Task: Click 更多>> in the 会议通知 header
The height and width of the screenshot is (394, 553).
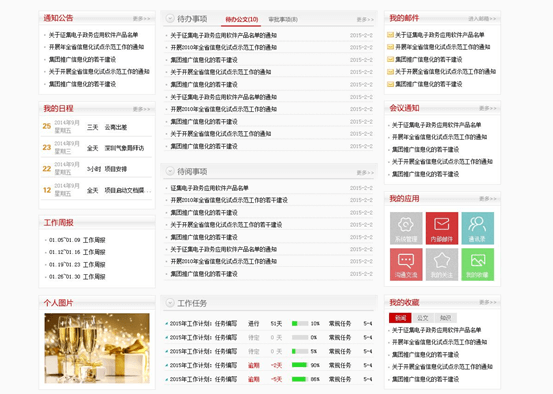Action: pos(488,108)
